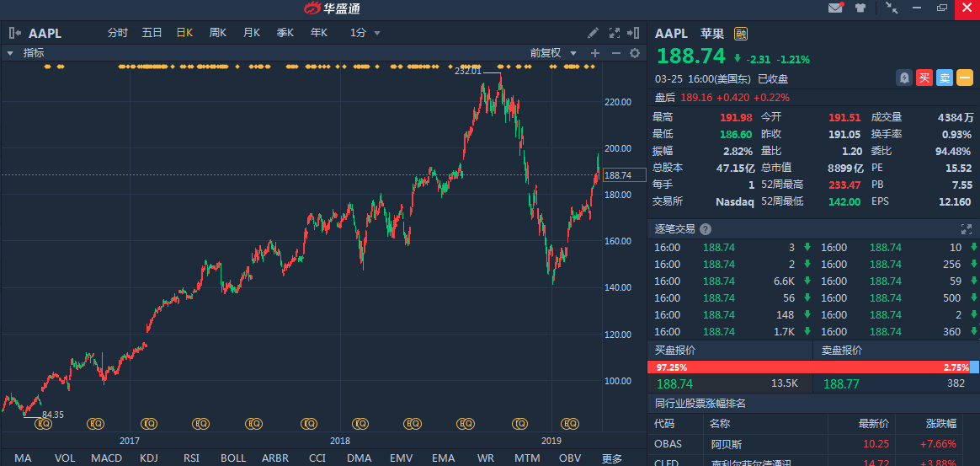Switch to the 分时 intraday tab
This screenshot has width=980, height=466.
(x=118, y=34)
